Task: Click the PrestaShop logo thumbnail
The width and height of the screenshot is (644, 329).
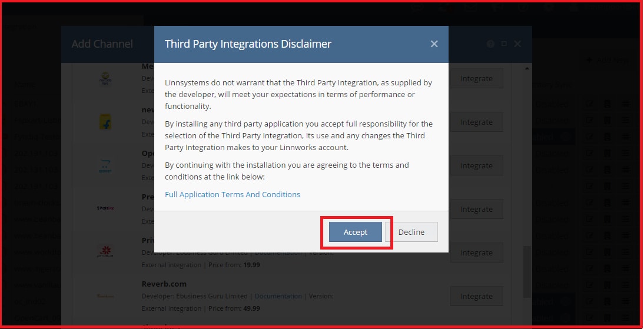Action: 105,208
